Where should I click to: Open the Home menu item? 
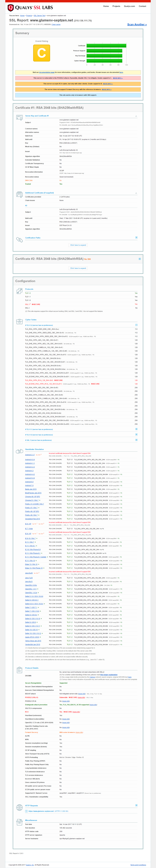click(106, 6)
